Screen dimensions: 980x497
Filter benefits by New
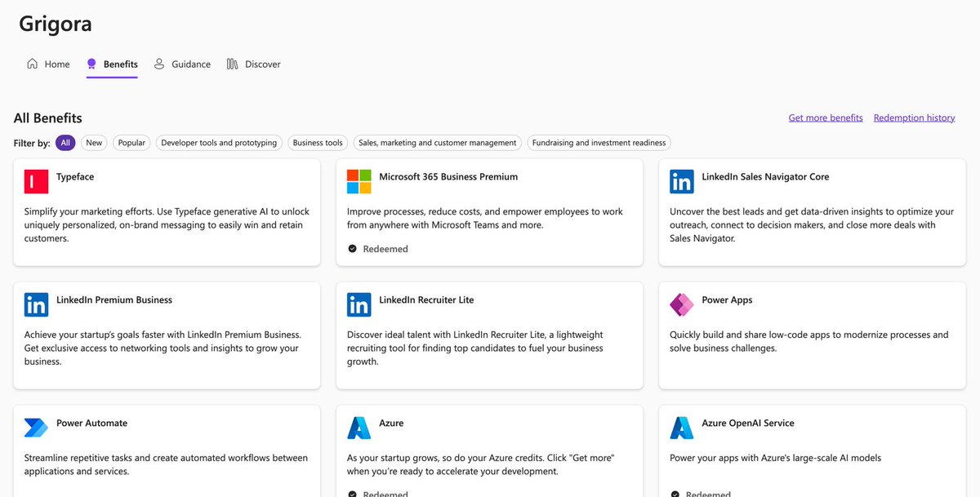(94, 143)
